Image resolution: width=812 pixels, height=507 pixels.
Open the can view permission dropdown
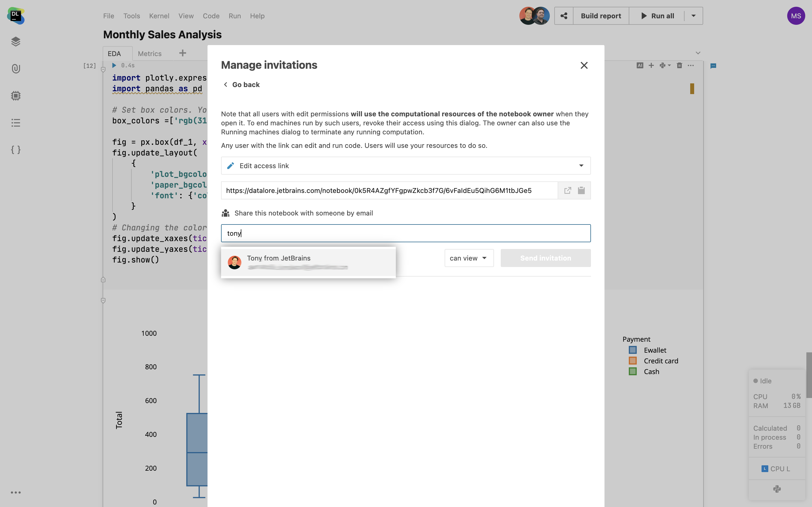tap(469, 258)
